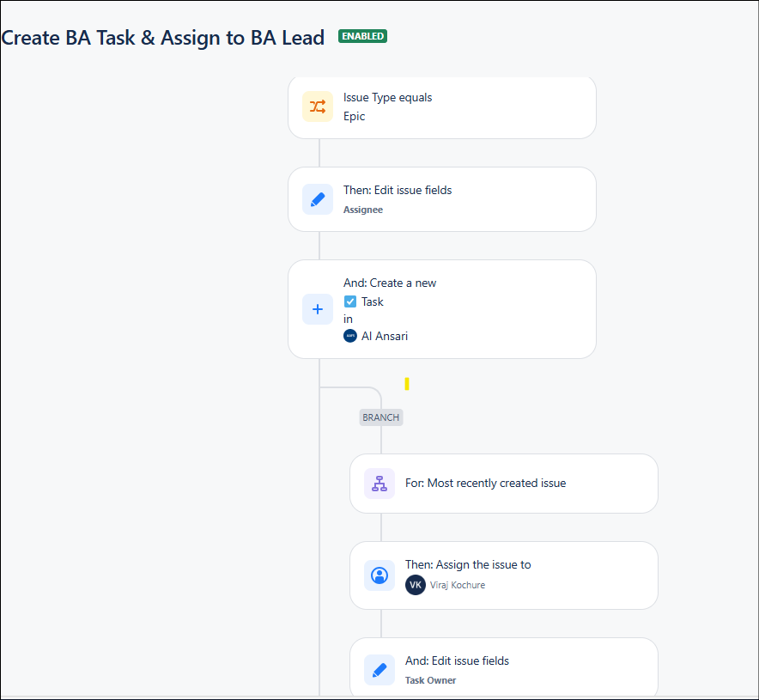The height and width of the screenshot is (700, 759).
Task: Click the Al Ansari project name
Action: 385,336
